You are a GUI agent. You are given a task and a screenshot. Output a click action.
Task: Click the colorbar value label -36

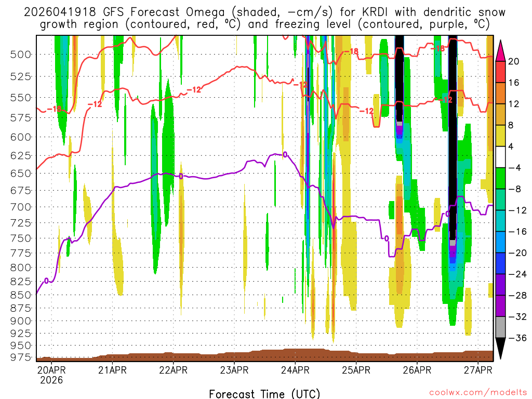tap(517, 338)
